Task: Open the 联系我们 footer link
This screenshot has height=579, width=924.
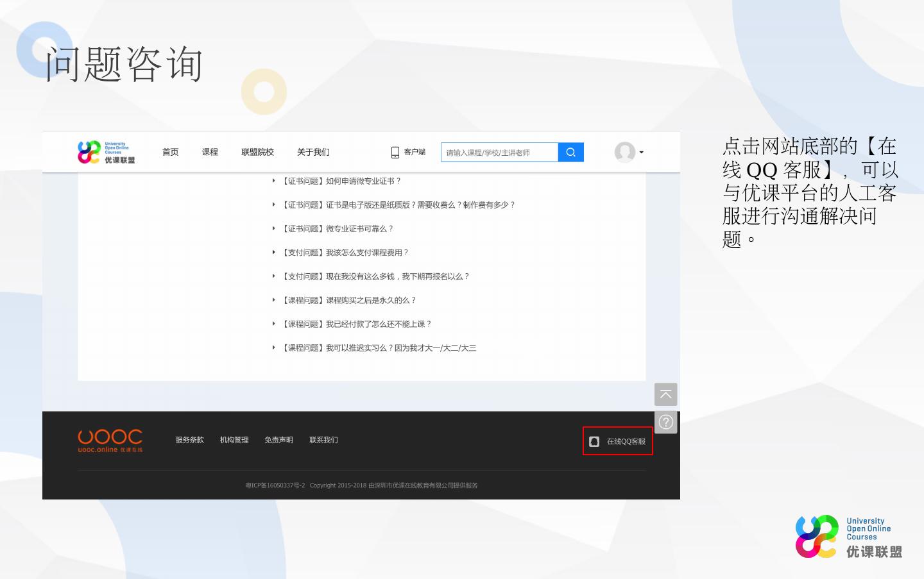Action: click(x=323, y=440)
